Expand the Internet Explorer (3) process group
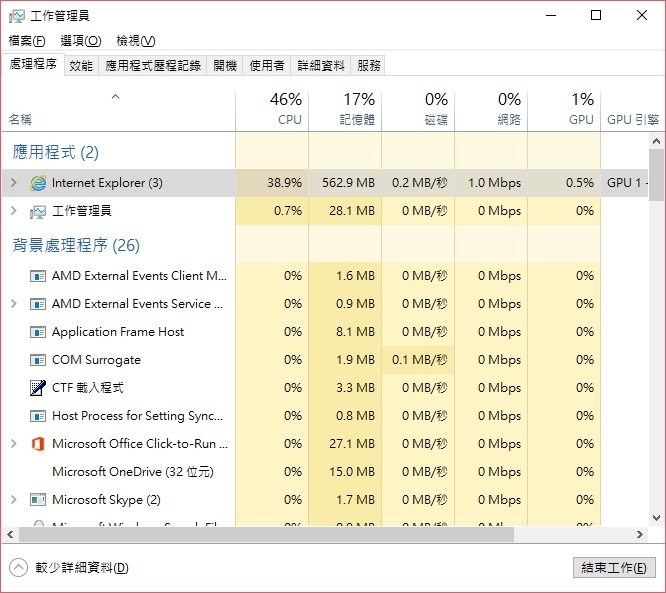This screenshot has width=666, height=593. [x=14, y=183]
